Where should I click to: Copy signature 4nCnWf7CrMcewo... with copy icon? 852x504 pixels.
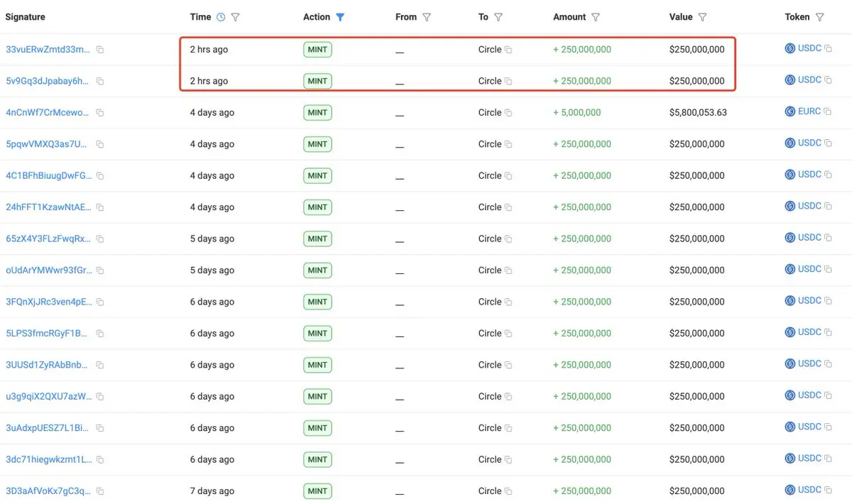100,113
